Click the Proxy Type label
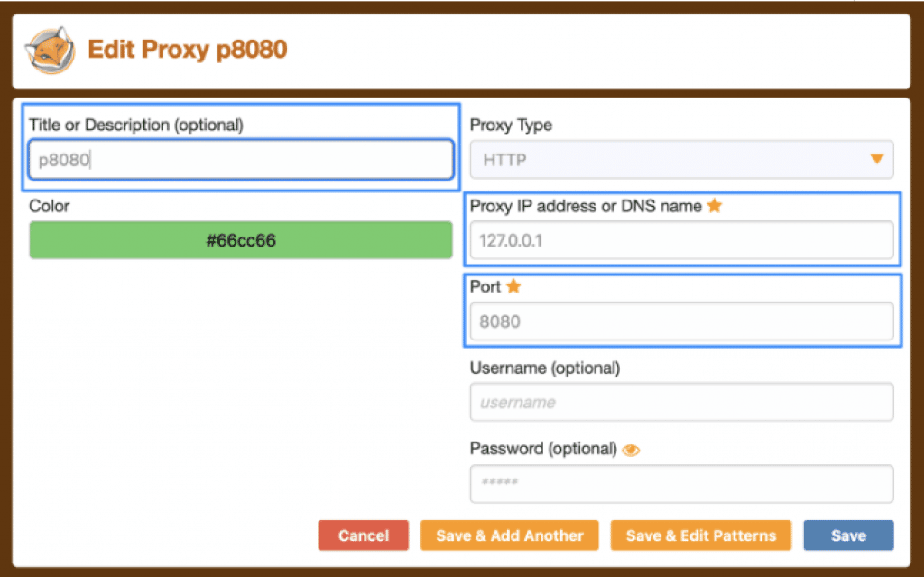This screenshot has width=924, height=577. tap(511, 126)
